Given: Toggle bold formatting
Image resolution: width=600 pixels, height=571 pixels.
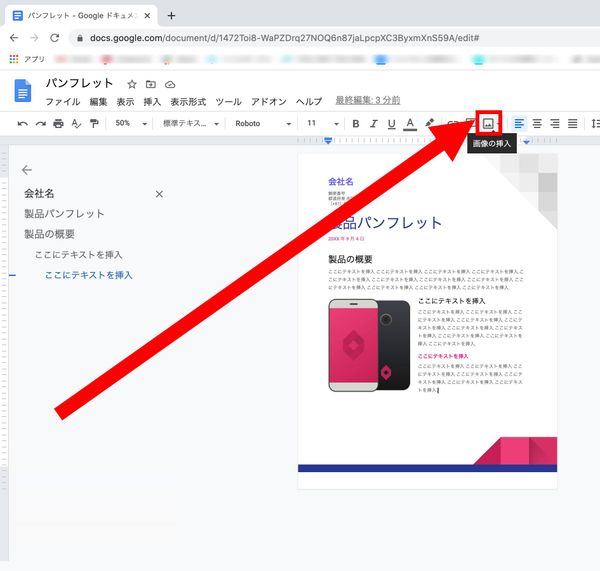Looking at the screenshot, I should tap(355, 124).
